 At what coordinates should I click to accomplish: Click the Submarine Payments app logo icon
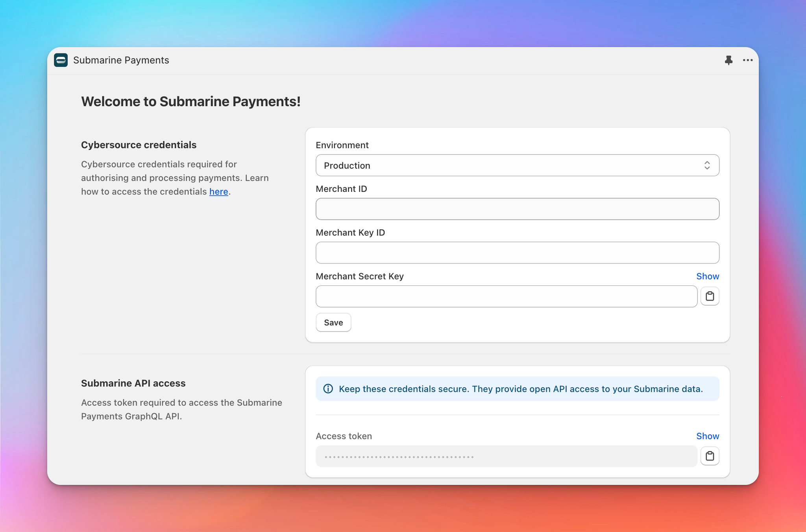click(x=61, y=60)
